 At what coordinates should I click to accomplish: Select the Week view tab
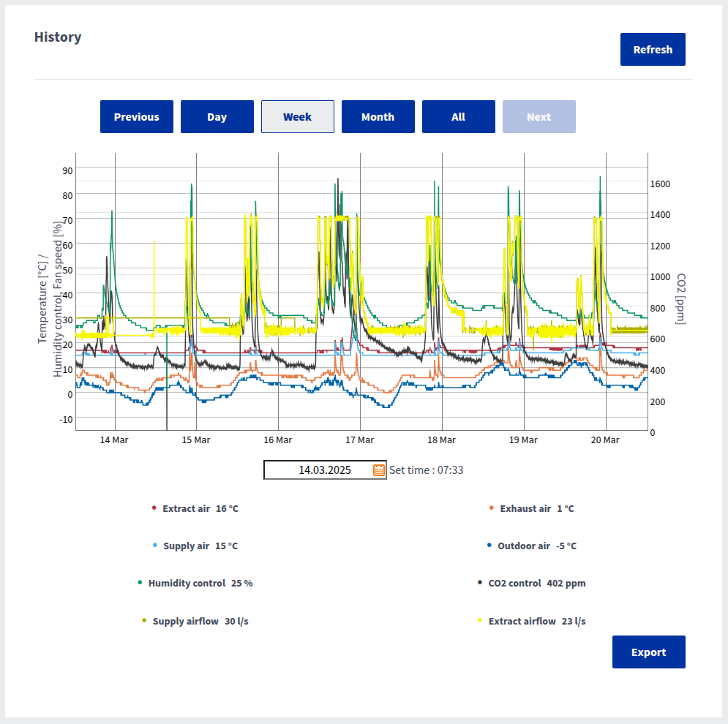click(298, 117)
